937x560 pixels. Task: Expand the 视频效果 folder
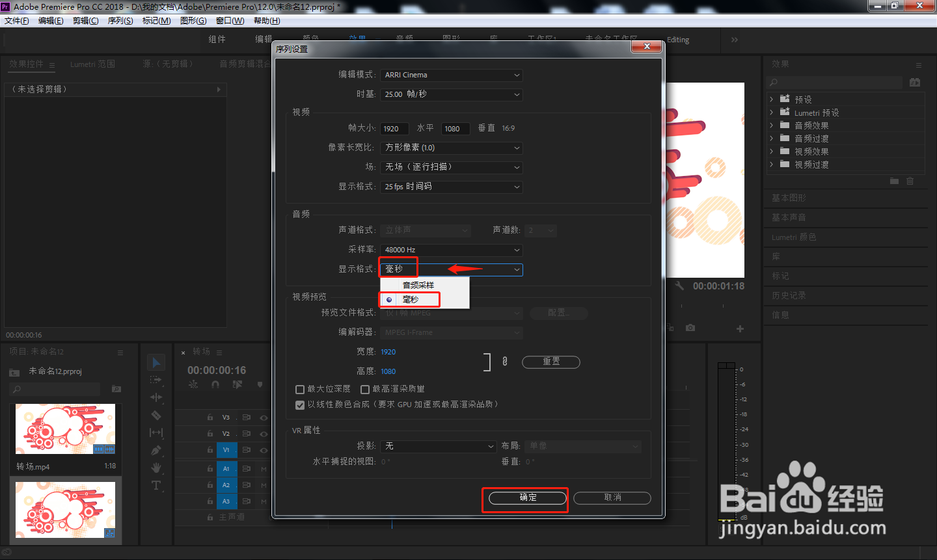(772, 152)
